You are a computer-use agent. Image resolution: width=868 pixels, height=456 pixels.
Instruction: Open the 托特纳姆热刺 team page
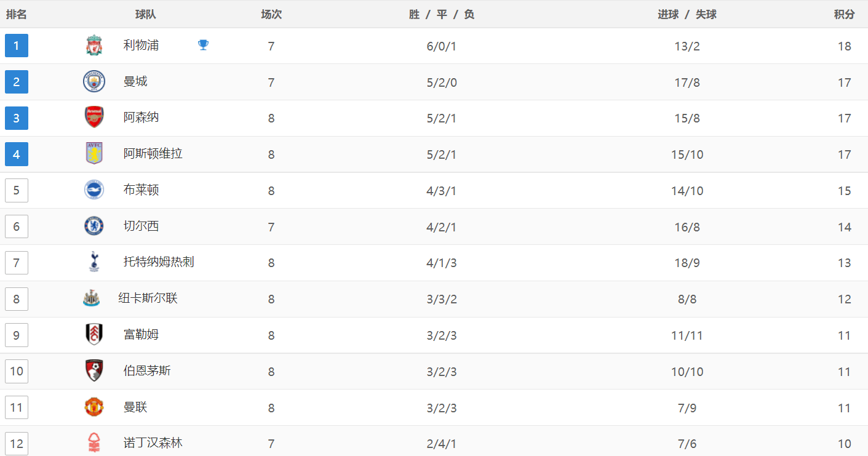(159, 262)
